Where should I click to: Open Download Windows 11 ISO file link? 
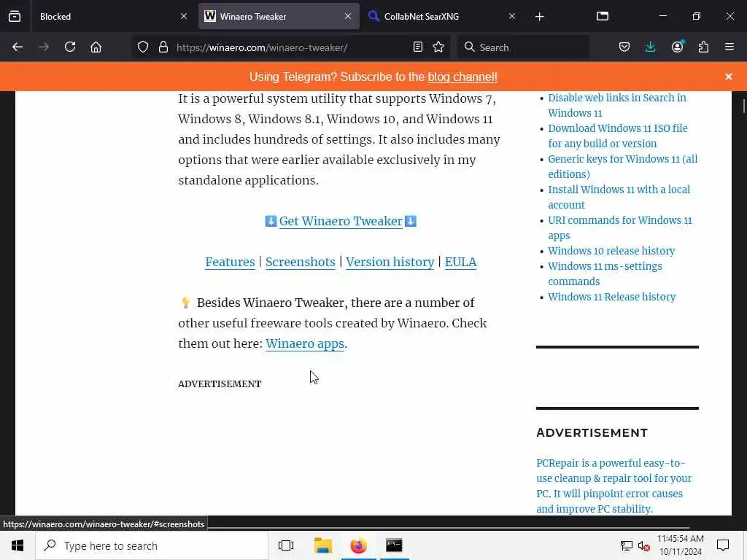click(x=617, y=136)
